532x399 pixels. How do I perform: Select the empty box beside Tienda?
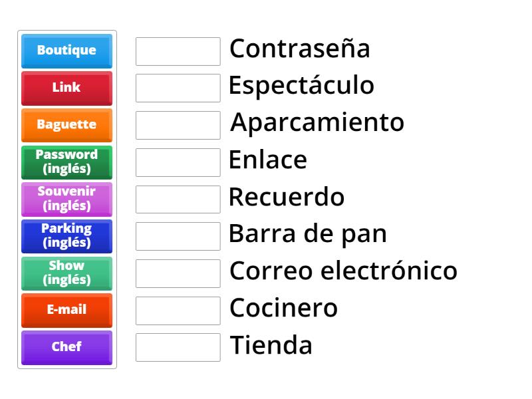(x=178, y=347)
